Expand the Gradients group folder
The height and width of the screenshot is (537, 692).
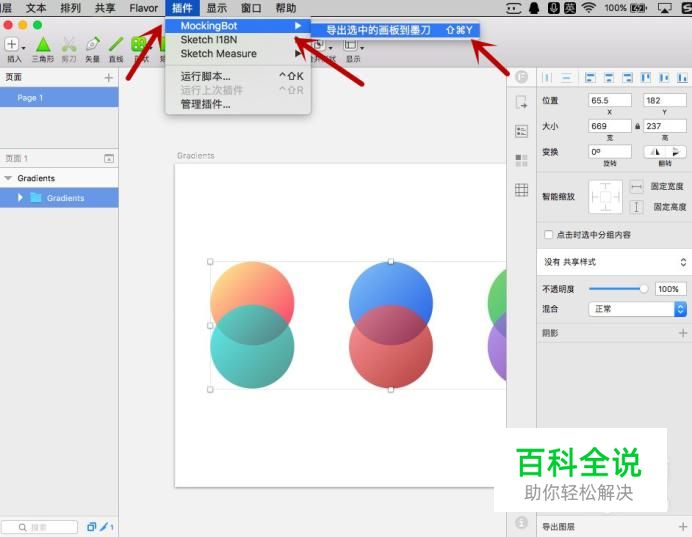(20, 198)
